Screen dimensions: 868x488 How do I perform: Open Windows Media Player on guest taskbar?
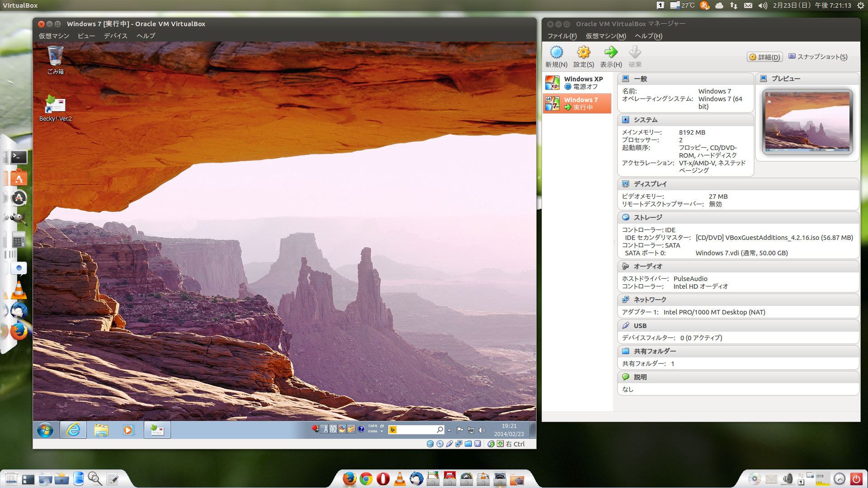128,430
